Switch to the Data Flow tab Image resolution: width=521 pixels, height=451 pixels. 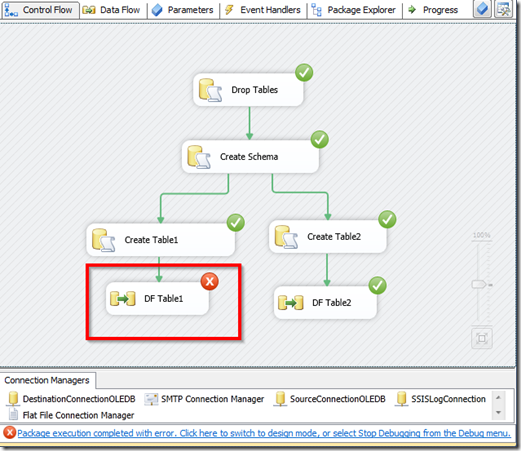(112, 10)
